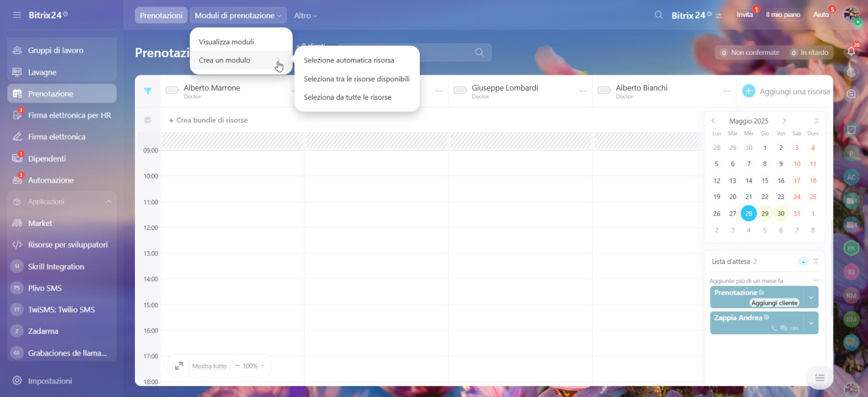Click Mostra tutto link
Image resolution: width=868 pixels, height=397 pixels.
210,366
